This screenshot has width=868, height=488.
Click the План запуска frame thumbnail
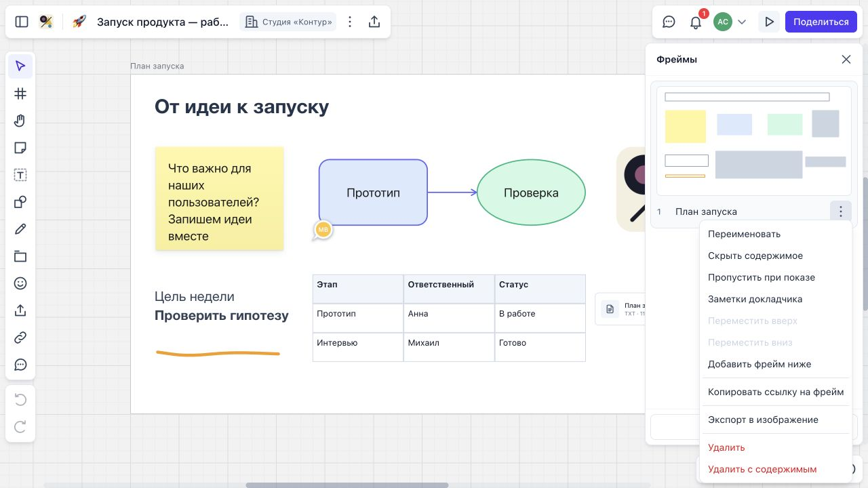click(x=753, y=141)
